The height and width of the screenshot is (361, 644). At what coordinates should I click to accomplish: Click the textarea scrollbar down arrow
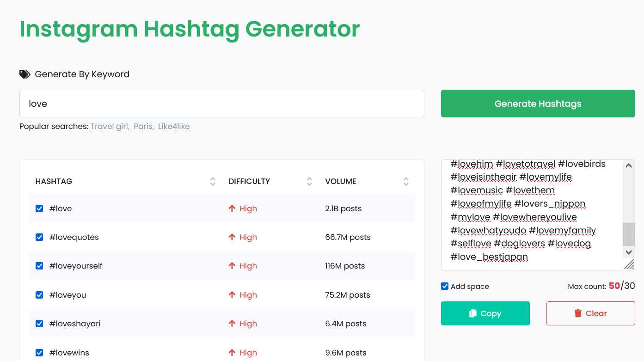629,252
